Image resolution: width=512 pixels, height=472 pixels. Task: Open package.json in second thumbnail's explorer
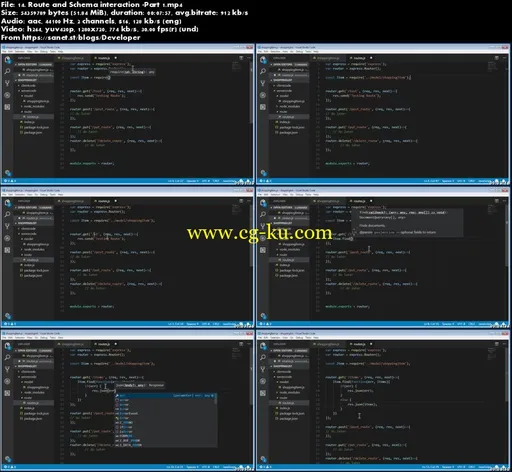tap(289, 133)
